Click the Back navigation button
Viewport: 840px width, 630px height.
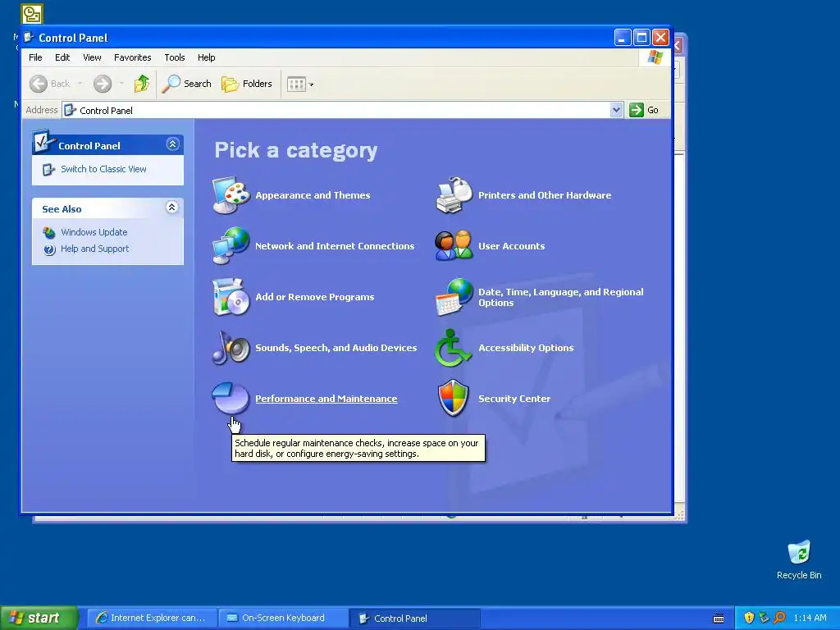50,84
